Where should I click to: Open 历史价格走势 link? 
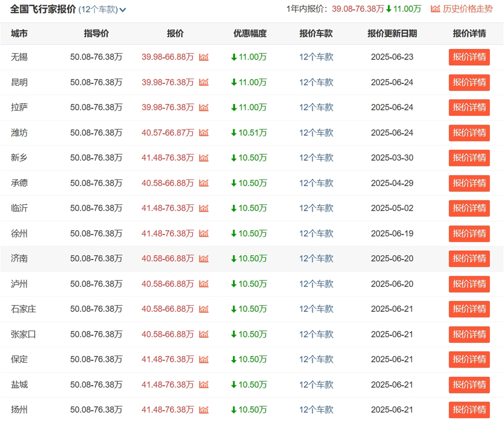pos(467,9)
